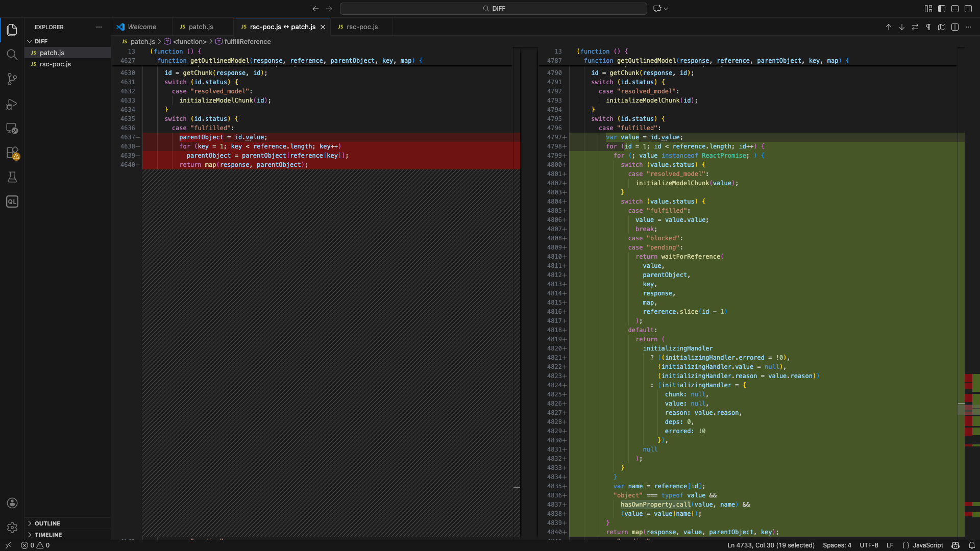Expand the OUTLINE section

(x=47, y=523)
